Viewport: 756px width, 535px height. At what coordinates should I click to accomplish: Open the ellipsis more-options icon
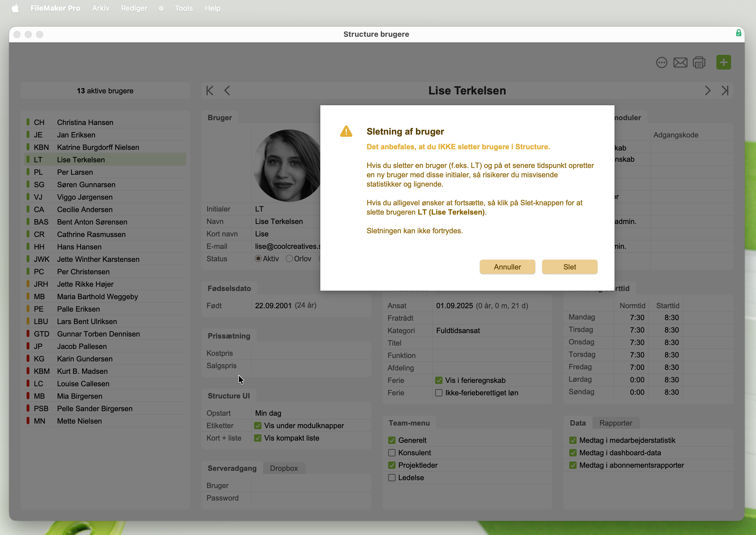(x=661, y=62)
